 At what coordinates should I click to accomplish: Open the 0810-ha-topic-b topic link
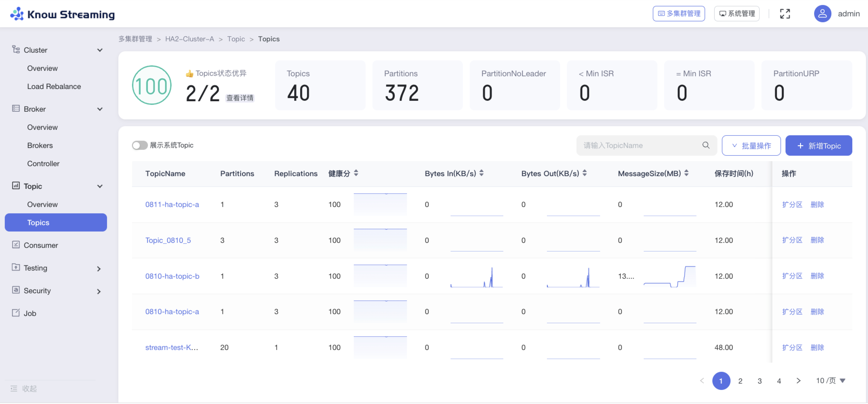point(172,276)
